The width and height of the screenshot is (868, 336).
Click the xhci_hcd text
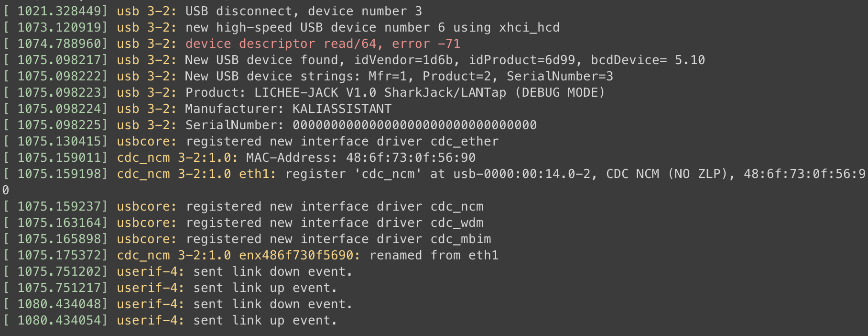529,28
